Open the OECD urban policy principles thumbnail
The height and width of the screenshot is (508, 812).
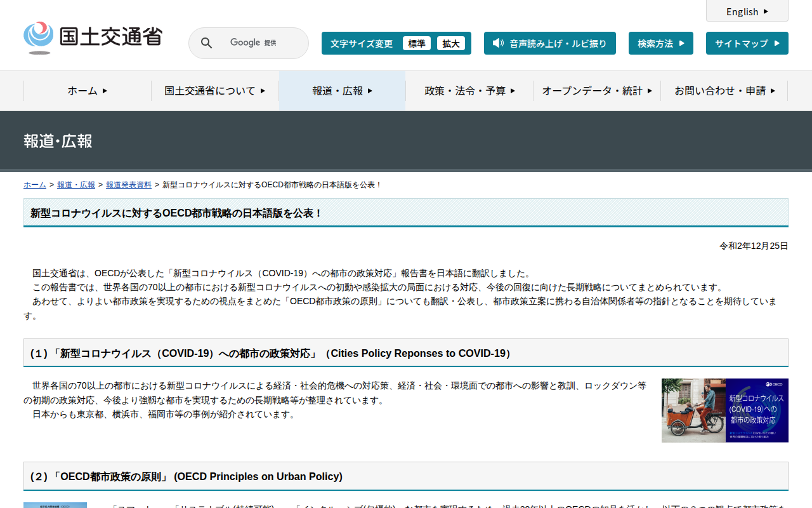pyautogui.click(x=55, y=505)
